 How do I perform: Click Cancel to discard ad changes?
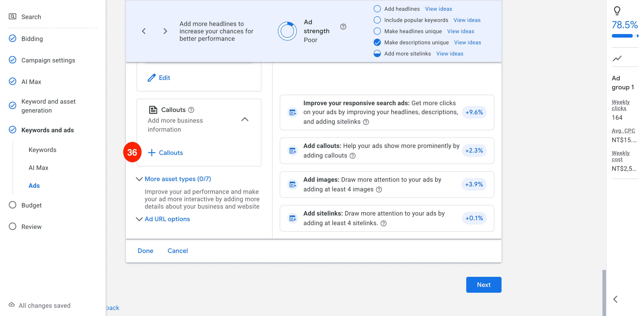(x=178, y=251)
